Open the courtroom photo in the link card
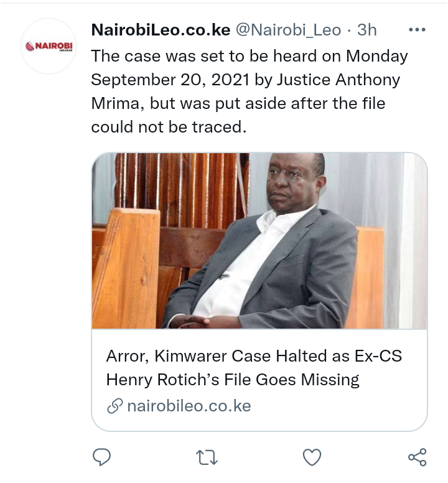The width and height of the screenshot is (448, 483). pos(259,241)
